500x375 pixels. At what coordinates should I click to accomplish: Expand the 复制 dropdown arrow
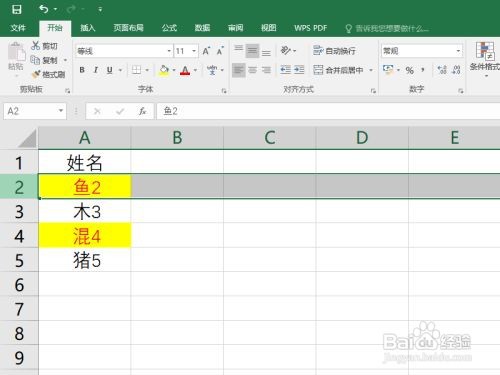(65, 60)
